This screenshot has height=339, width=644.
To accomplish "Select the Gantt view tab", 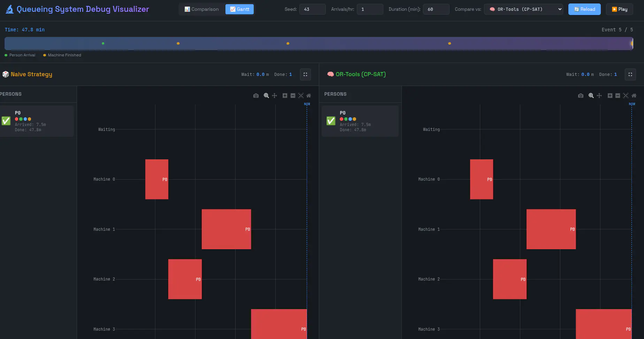I will (239, 9).
